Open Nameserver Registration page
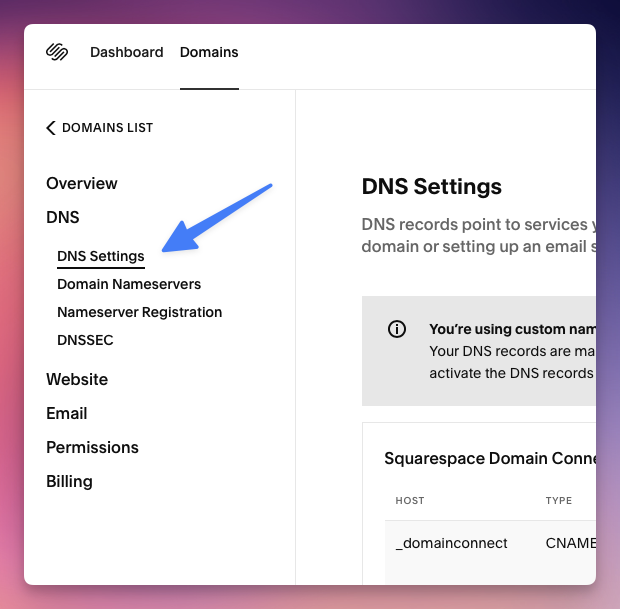Image resolution: width=620 pixels, height=609 pixels. click(140, 312)
